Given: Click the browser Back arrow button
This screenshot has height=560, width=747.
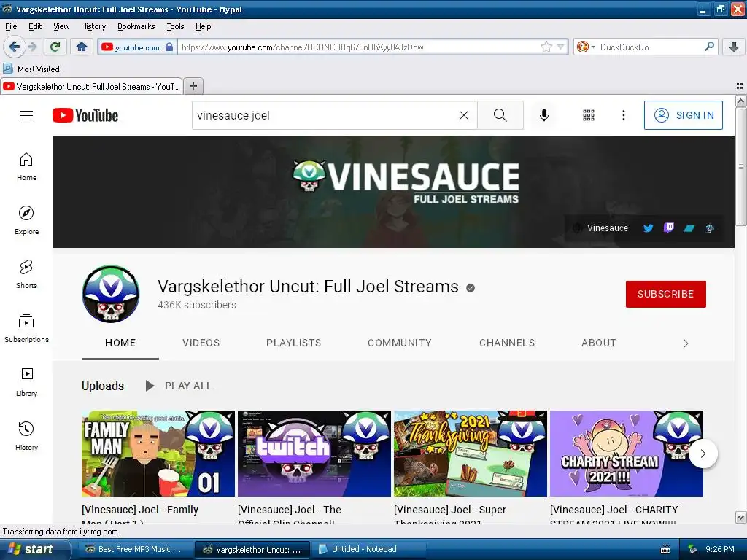Looking at the screenshot, I should click(x=14, y=47).
